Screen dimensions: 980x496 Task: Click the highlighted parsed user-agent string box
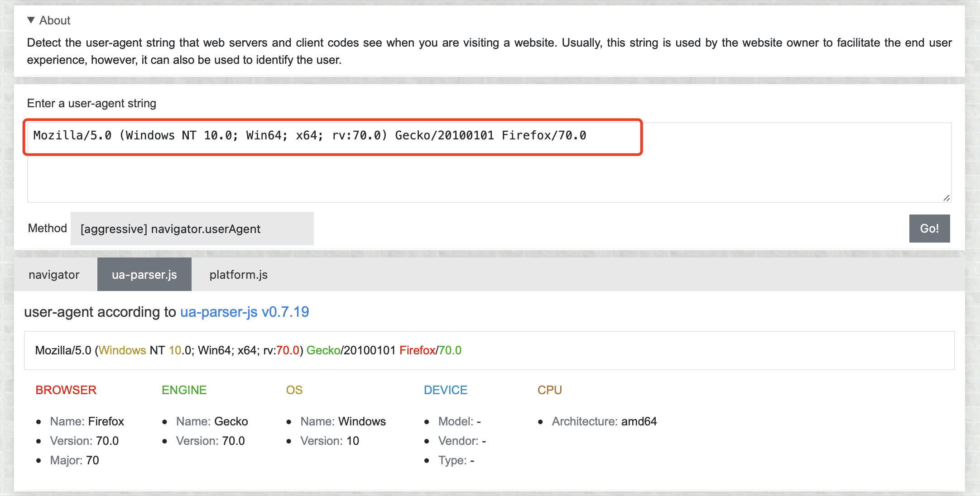click(489, 350)
